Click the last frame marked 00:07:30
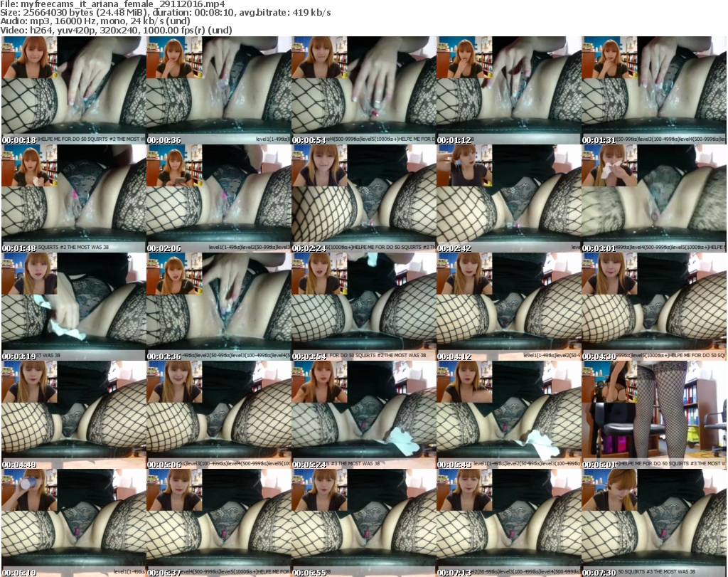 pos(653,523)
